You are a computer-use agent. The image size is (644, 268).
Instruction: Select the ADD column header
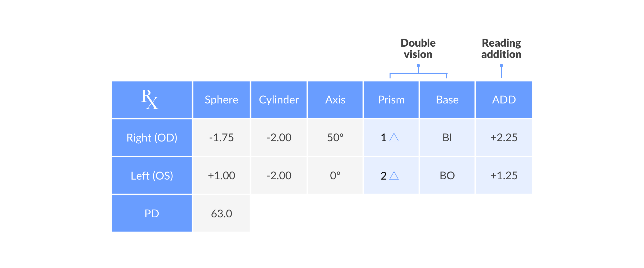click(504, 100)
